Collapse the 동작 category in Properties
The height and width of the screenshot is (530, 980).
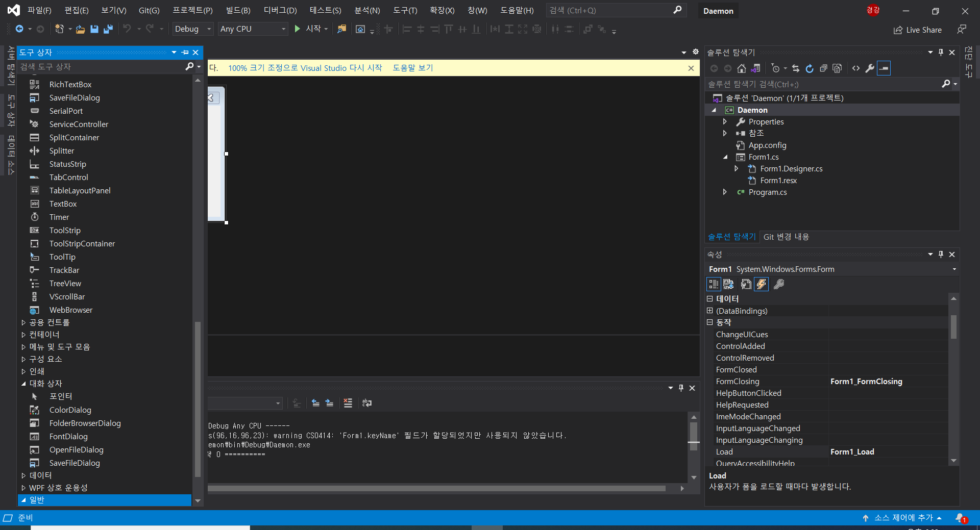click(x=709, y=322)
